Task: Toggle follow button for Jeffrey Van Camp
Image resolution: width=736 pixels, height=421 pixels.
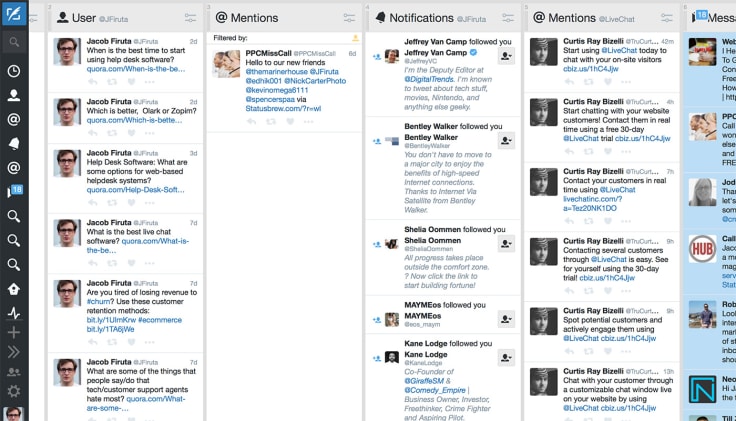Action: click(506, 56)
